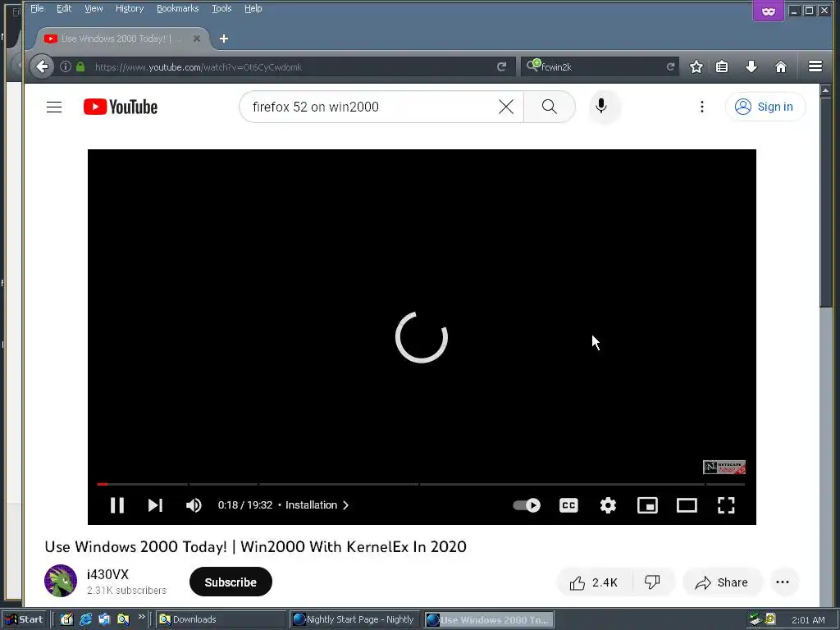
Task: Open the Windows Start menu
Action: point(25,619)
